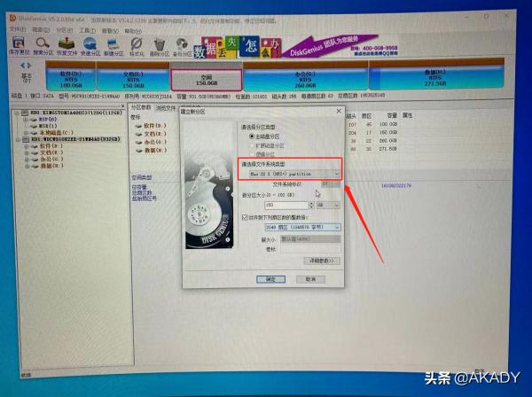Click the Delete Partition (删除分区) trash icon
The height and width of the screenshot is (397, 532).
159,47
